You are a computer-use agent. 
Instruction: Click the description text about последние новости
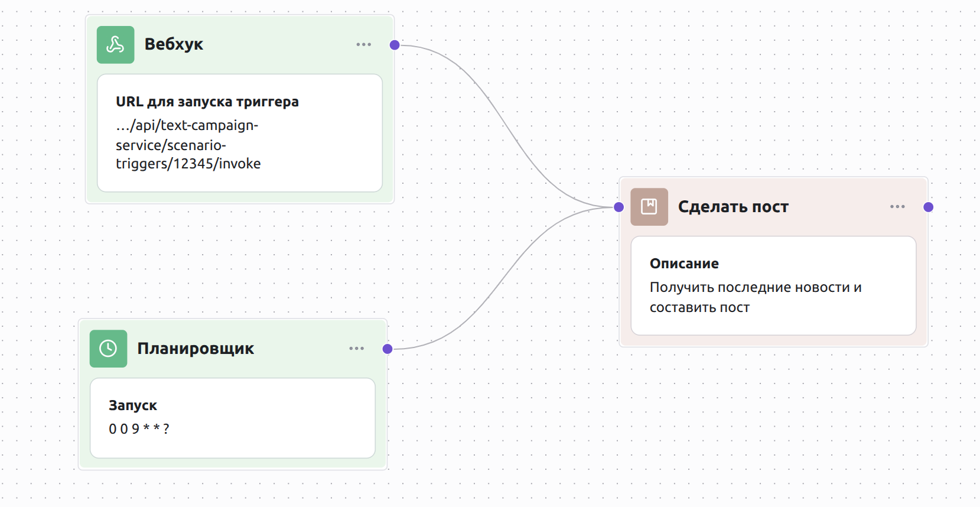(755, 297)
